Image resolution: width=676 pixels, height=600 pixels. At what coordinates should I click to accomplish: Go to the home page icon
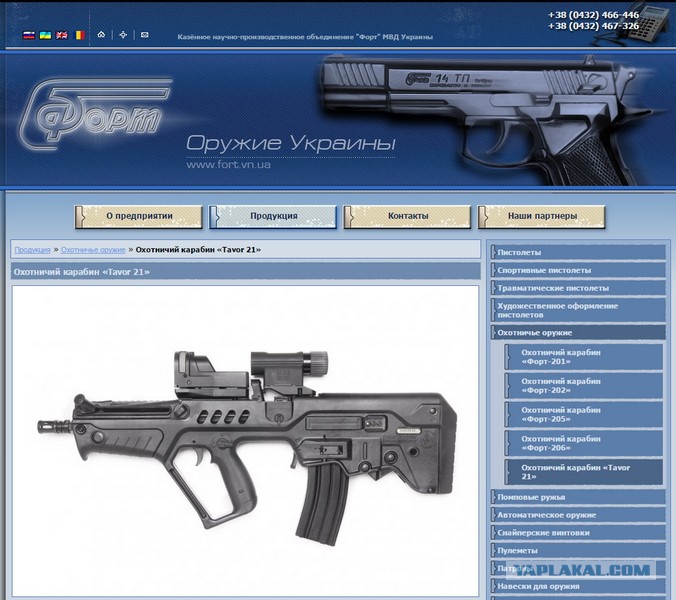tap(101, 34)
